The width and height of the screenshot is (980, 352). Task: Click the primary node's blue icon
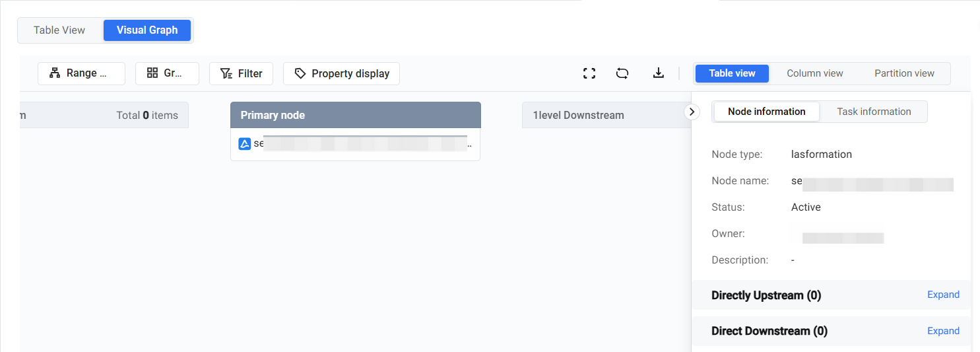click(244, 143)
